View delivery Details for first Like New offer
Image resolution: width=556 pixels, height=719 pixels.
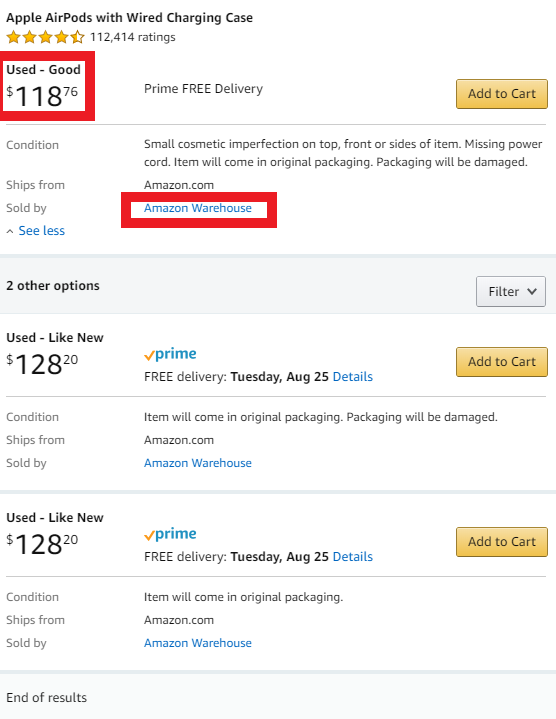pyautogui.click(x=352, y=377)
